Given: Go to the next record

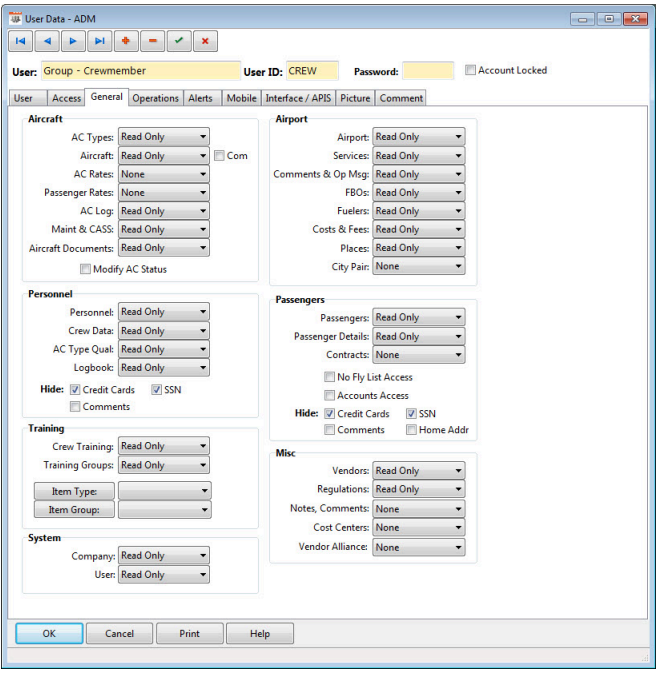Looking at the screenshot, I should coord(73,41).
